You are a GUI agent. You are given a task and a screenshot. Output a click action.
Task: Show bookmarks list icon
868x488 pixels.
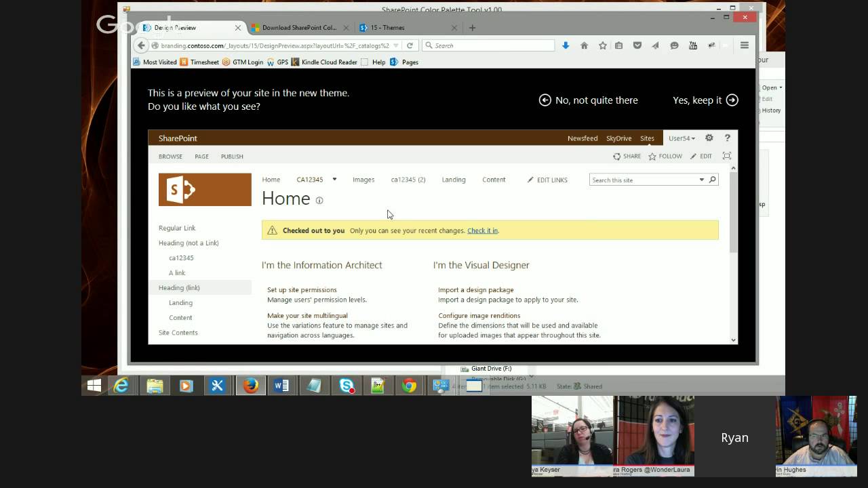pos(618,45)
